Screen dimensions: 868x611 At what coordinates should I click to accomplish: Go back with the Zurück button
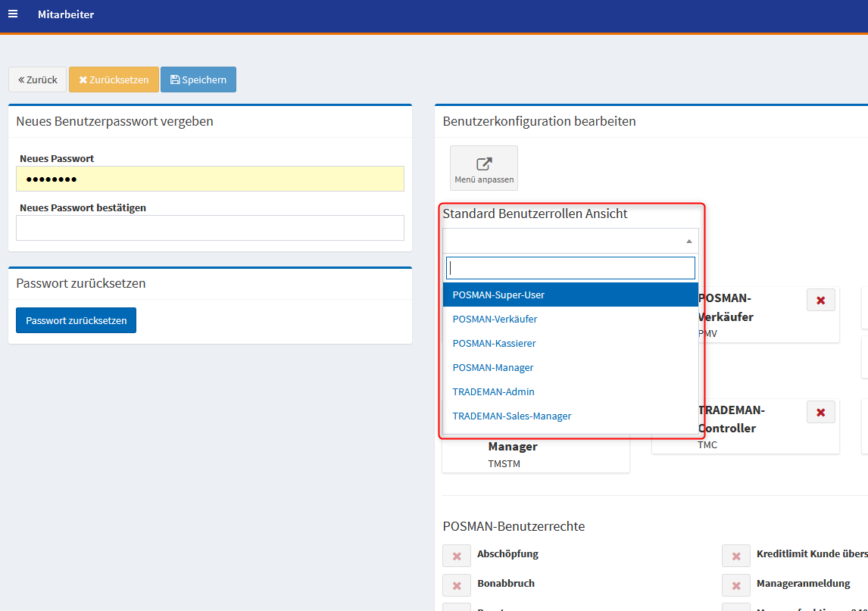(38, 79)
